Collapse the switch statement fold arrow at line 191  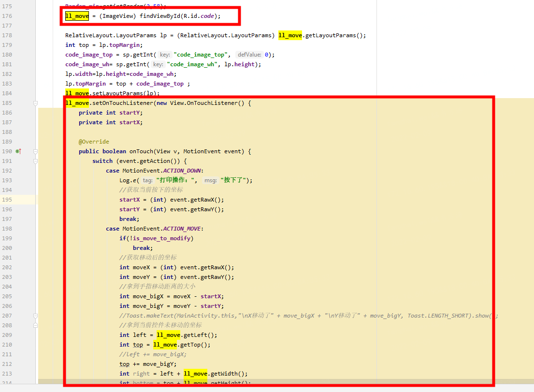point(35,160)
